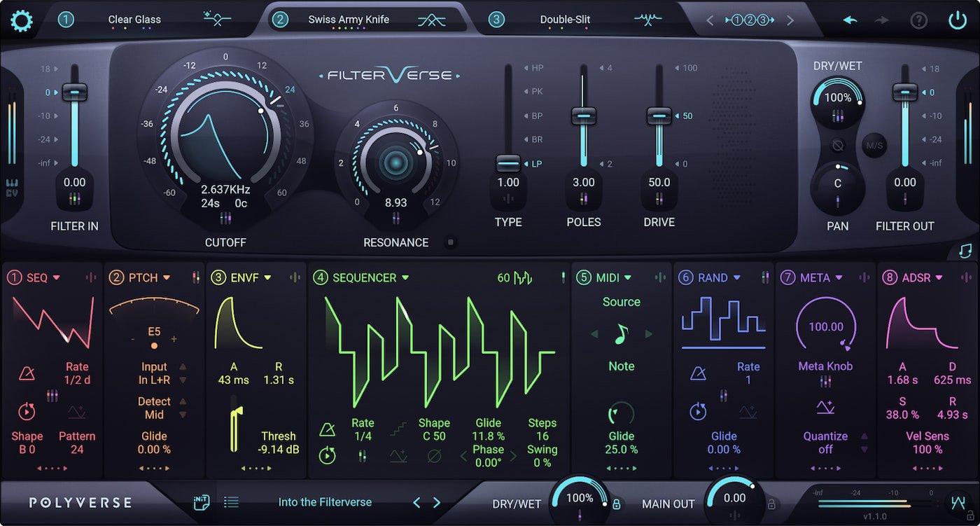Click the undo arrow in the top bar
980x526 pixels.
(849, 20)
